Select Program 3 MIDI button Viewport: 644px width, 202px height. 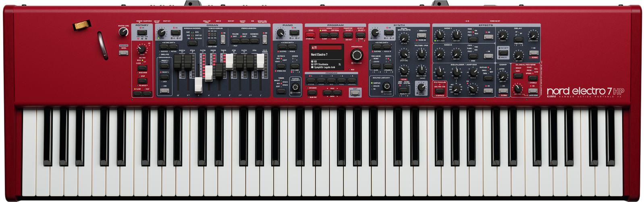[331, 80]
